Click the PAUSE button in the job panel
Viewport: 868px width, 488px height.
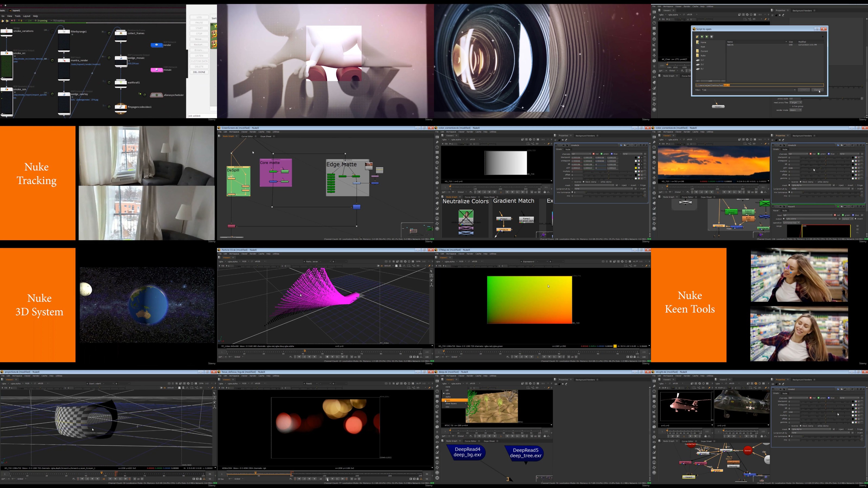[199, 23]
